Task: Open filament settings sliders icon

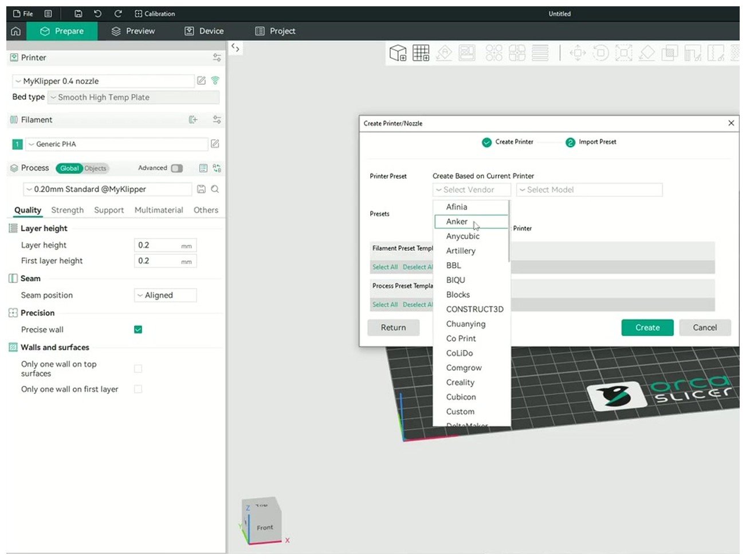Action: 217,120
